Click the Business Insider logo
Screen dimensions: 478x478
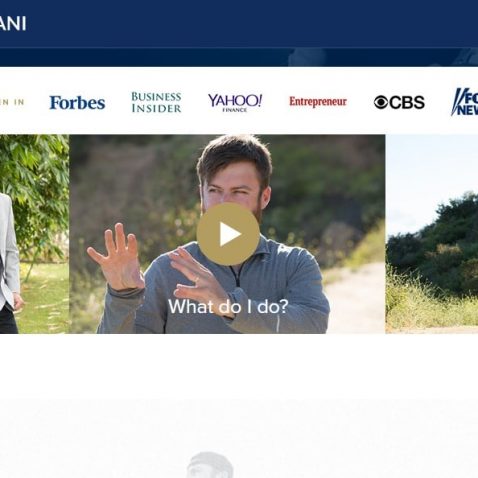pos(156,102)
